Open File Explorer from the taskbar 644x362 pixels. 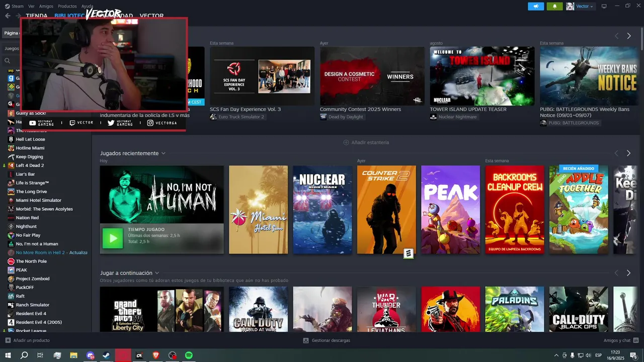point(74,355)
